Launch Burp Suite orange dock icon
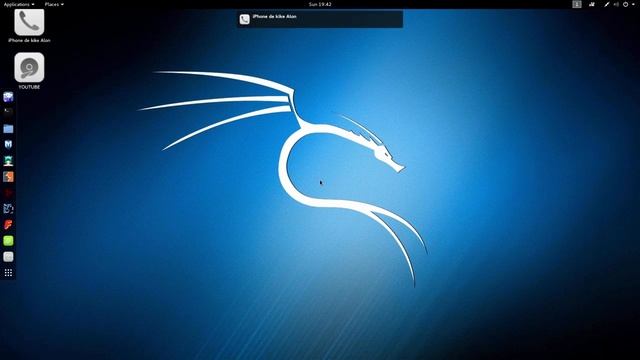640x360 pixels. 8,177
